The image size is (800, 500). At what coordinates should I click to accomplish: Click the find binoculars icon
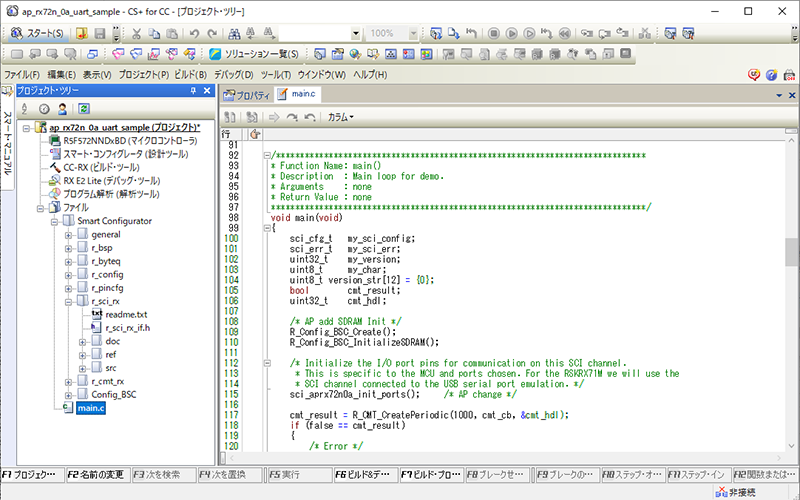(234, 34)
